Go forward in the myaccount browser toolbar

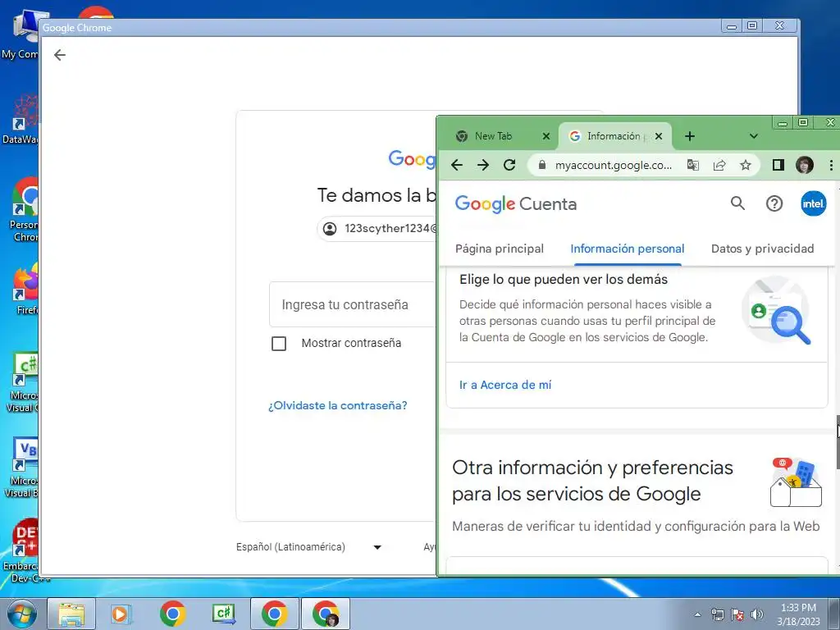click(x=482, y=165)
